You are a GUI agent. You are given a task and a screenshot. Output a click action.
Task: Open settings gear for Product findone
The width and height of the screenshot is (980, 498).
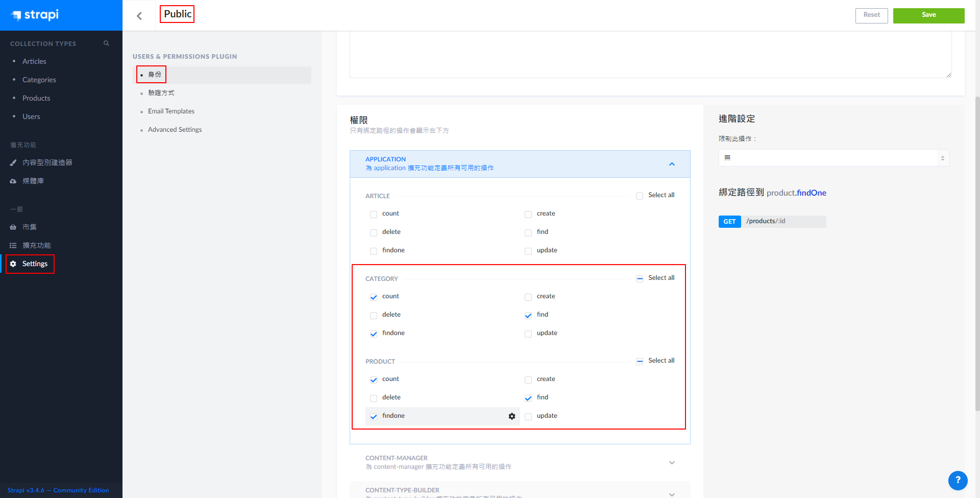point(511,416)
